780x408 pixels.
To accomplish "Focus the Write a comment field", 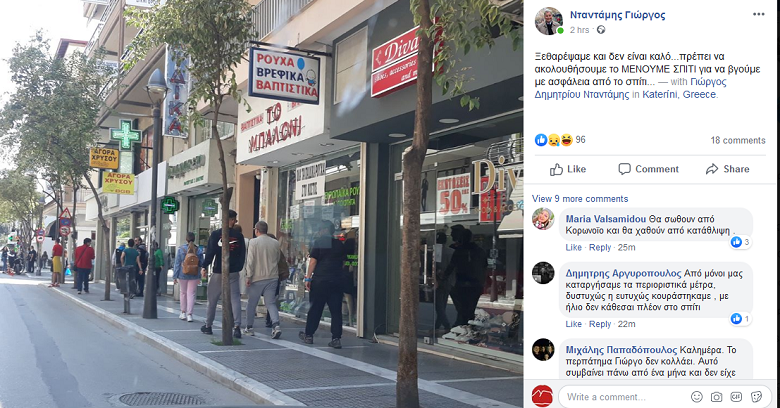I will [626, 397].
